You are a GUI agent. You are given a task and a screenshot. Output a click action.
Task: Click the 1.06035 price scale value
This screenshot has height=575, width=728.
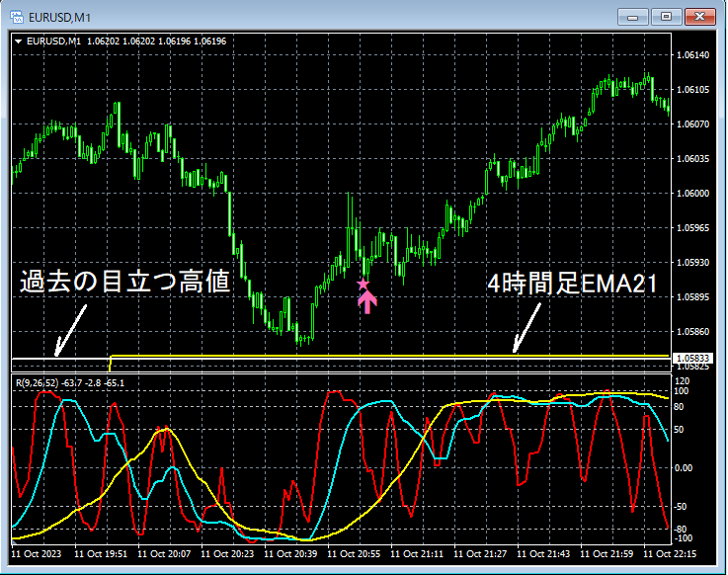point(692,159)
